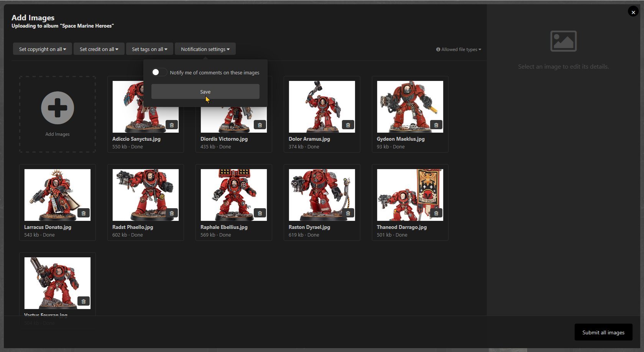Screen dimensions: 644x352
Task: Delete Larracus Donato.jpg with trash icon
Action: point(84,213)
